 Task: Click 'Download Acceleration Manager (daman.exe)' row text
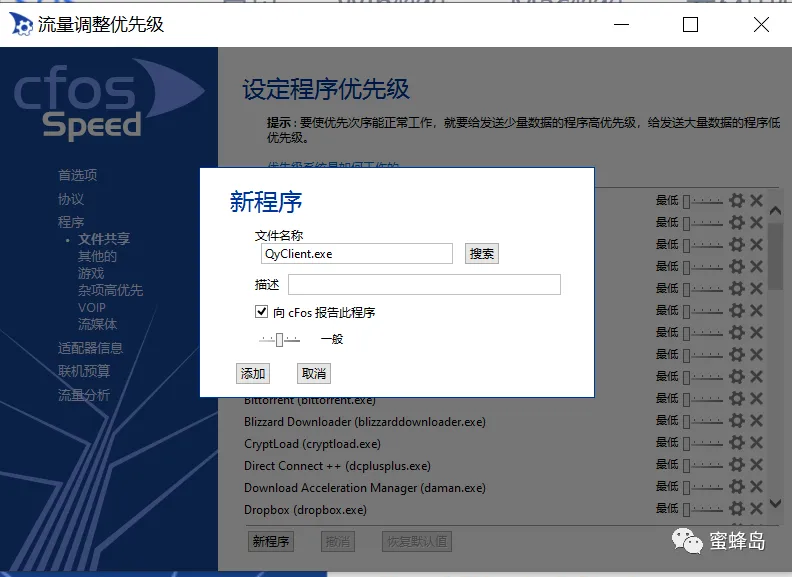click(365, 488)
